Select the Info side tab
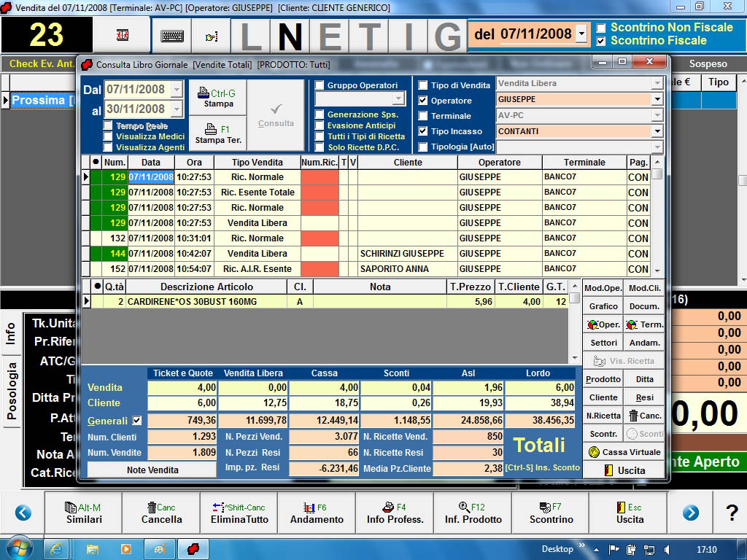 [11, 334]
